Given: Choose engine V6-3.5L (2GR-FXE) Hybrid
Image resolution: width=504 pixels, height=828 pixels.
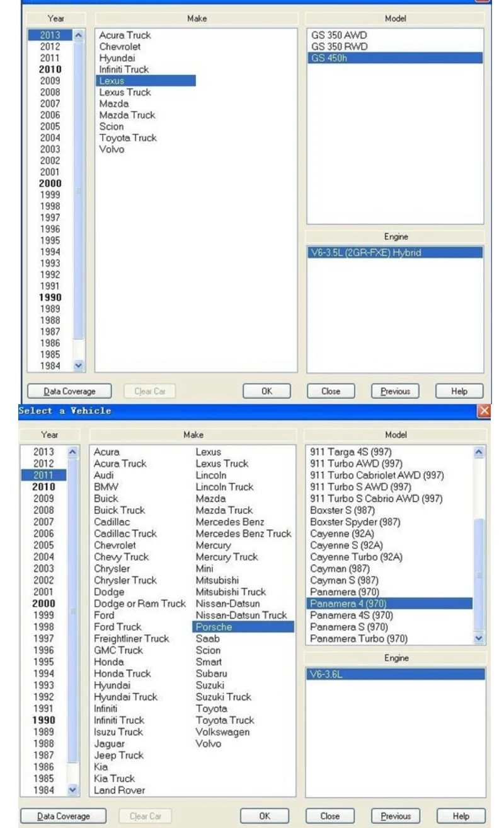Looking at the screenshot, I should (394, 252).
